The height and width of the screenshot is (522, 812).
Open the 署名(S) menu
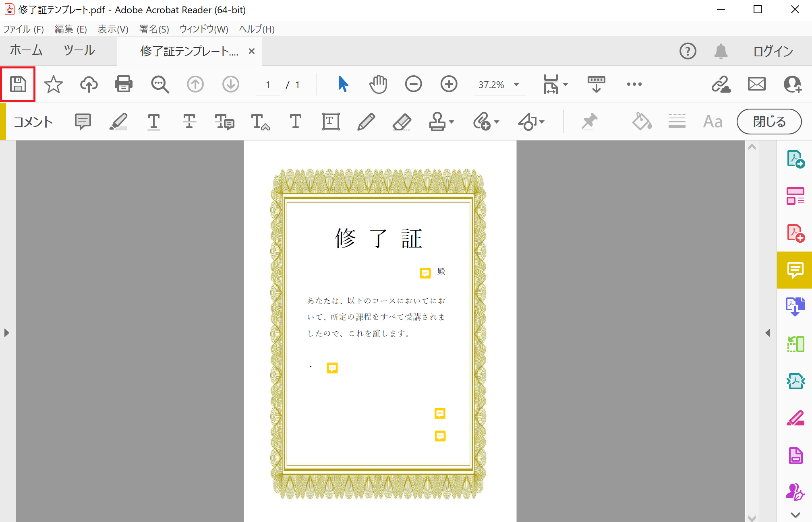click(154, 29)
